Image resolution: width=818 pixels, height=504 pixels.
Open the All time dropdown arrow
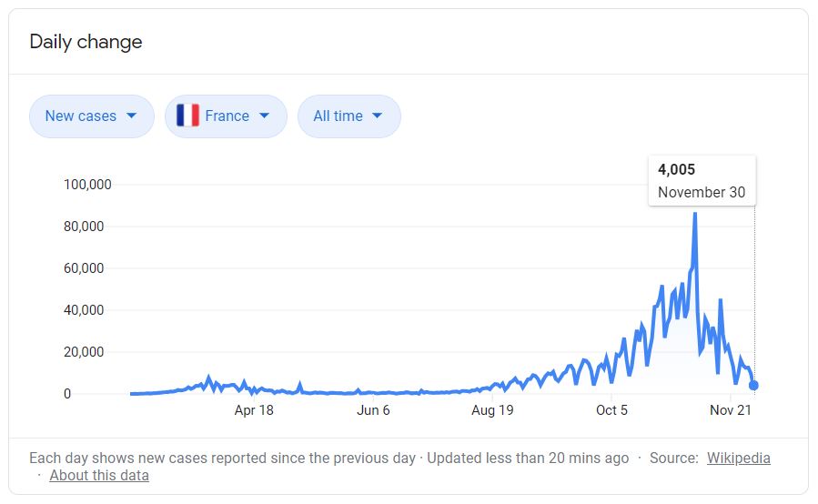point(378,116)
